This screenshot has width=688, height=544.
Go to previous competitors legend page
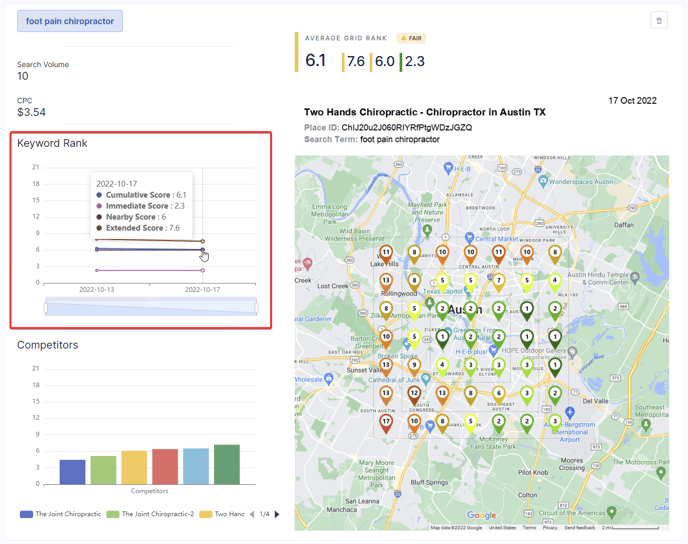[x=252, y=514]
